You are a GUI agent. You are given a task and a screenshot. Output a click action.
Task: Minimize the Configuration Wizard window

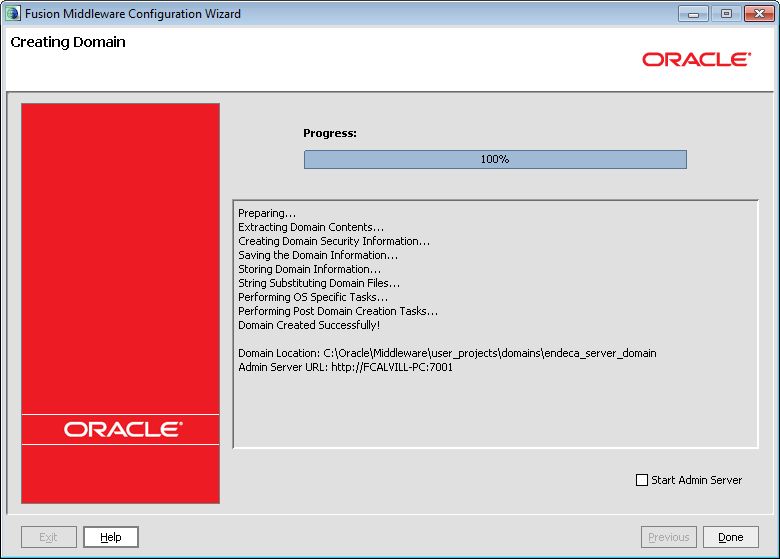tap(693, 14)
